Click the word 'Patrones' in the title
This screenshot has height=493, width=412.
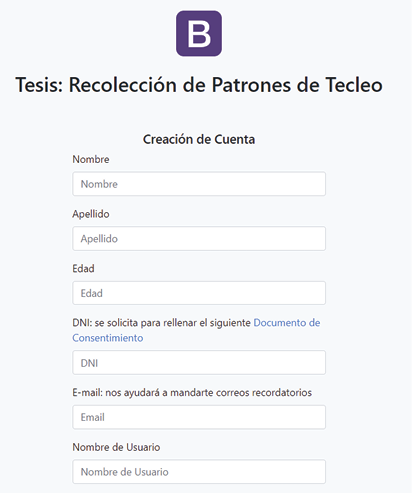[251, 85]
